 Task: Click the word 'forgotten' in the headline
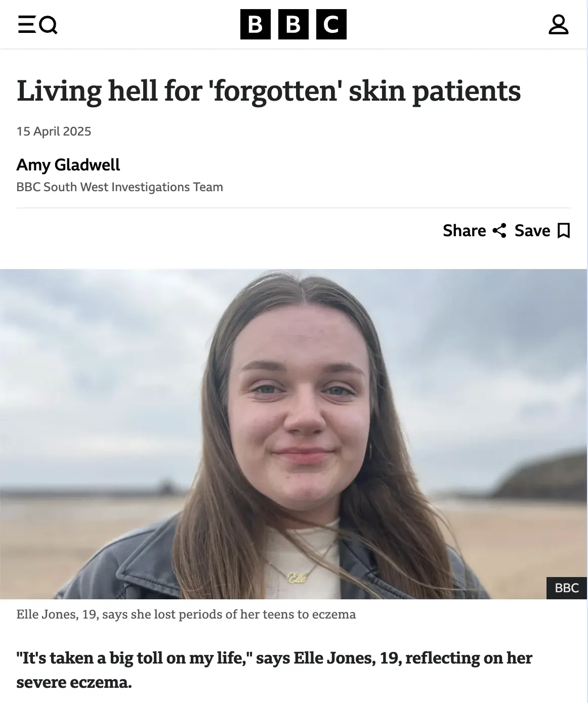(x=276, y=92)
